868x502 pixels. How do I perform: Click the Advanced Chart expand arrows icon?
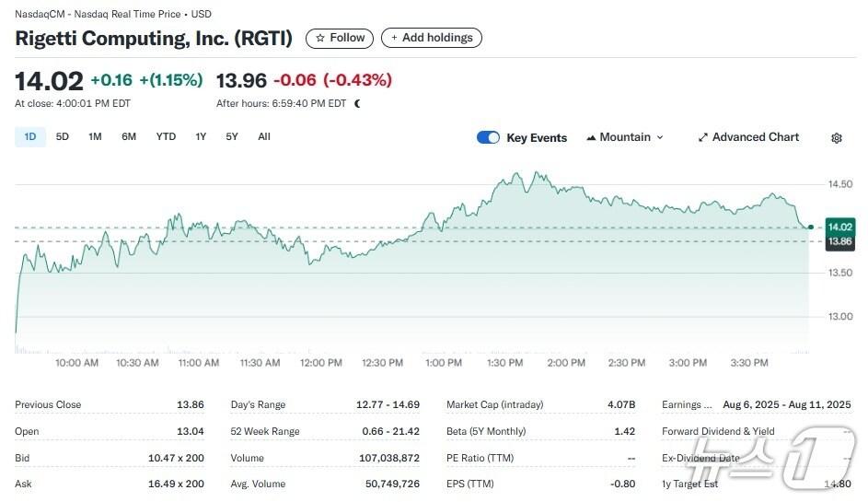(x=702, y=137)
